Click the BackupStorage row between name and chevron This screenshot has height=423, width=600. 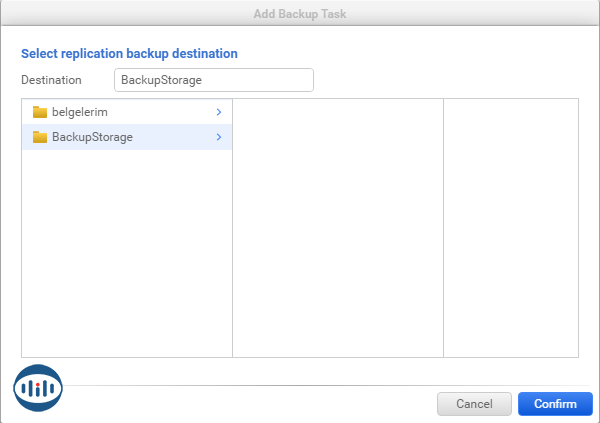175,137
